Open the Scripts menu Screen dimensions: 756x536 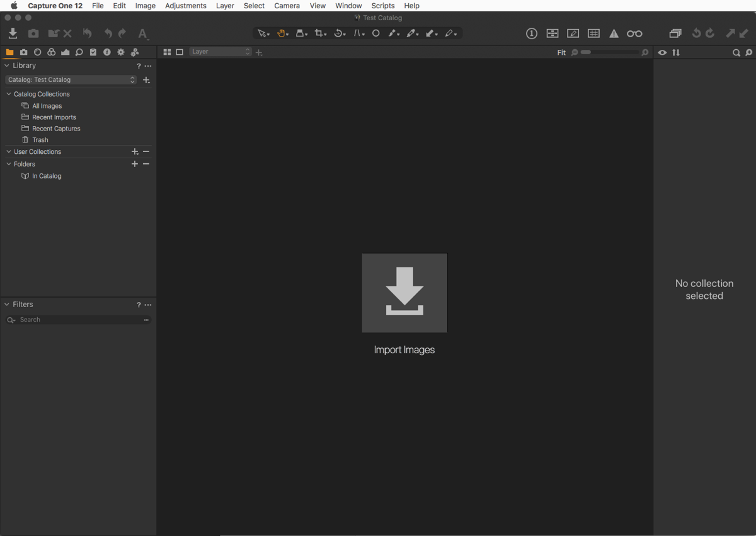(x=382, y=6)
